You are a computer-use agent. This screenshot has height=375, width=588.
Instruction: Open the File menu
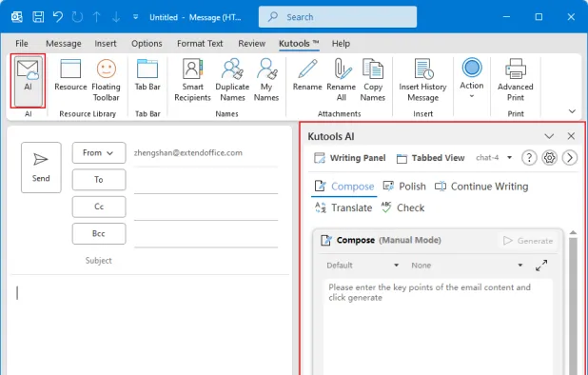21,44
